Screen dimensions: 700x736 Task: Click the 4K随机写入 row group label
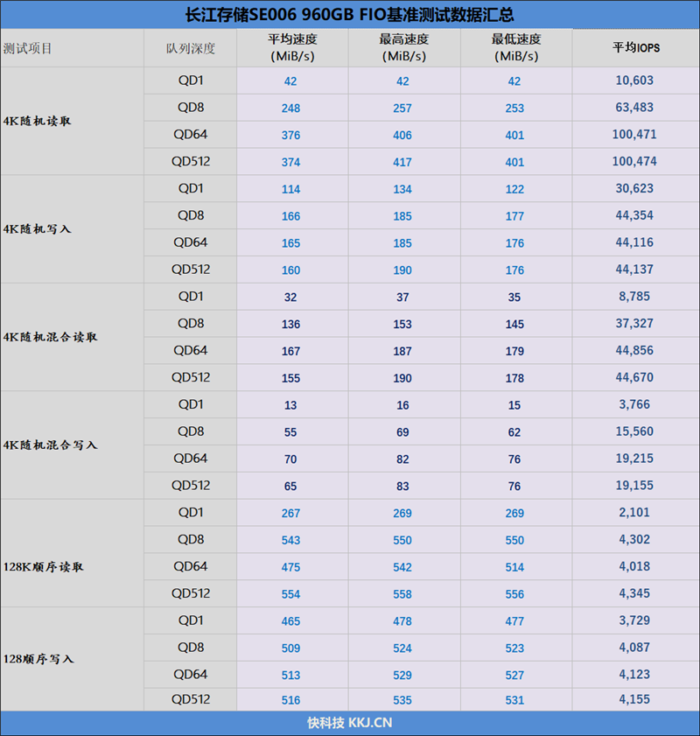37,229
